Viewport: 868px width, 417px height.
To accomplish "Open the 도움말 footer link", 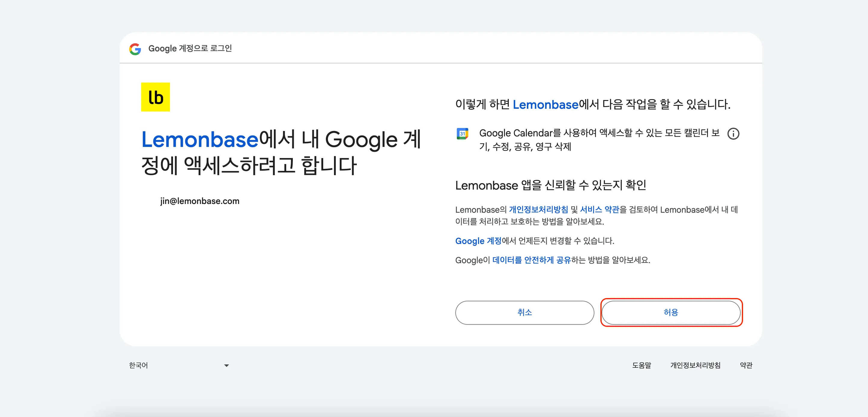I will tap(642, 365).
